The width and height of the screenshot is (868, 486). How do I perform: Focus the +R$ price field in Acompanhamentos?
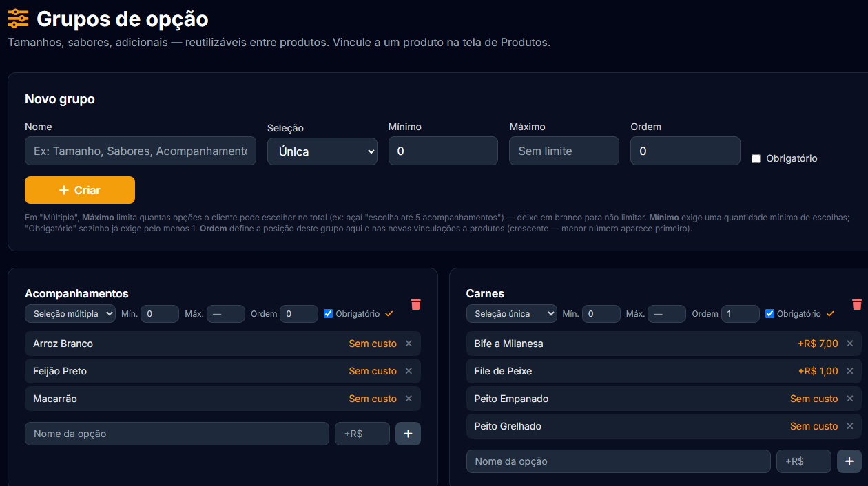coord(362,434)
